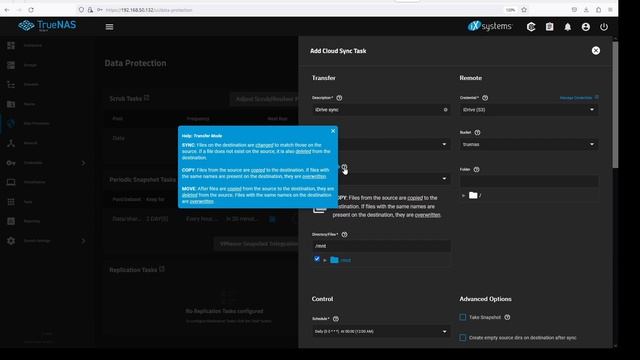Expand the /mnt folder tree arrow
This screenshot has height=360, width=640.
(x=325, y=260)
